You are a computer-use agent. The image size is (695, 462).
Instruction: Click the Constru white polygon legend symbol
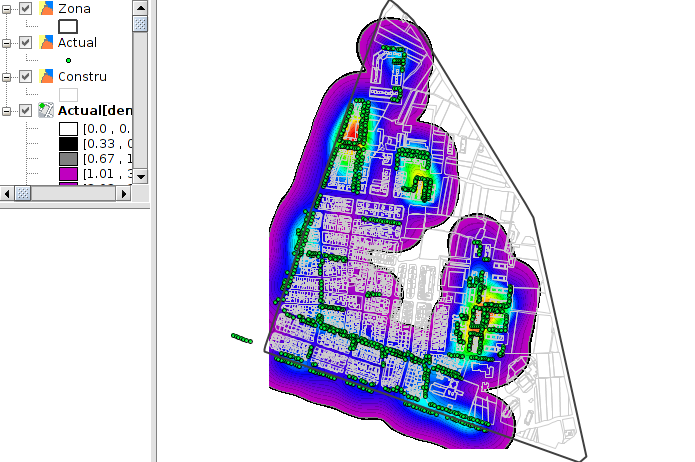[x=68, y=94]
